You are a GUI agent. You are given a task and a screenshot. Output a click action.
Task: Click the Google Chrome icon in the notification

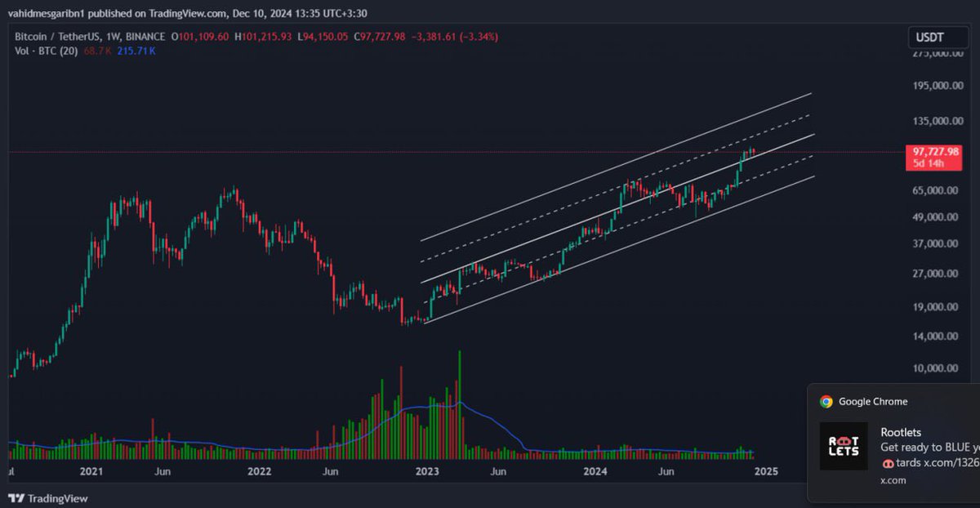(827, 401)
